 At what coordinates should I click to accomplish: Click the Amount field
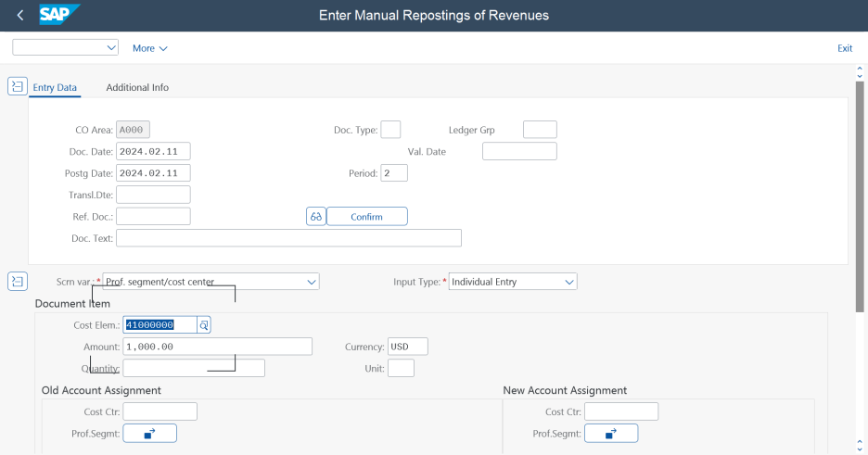(x=218, y=347)
